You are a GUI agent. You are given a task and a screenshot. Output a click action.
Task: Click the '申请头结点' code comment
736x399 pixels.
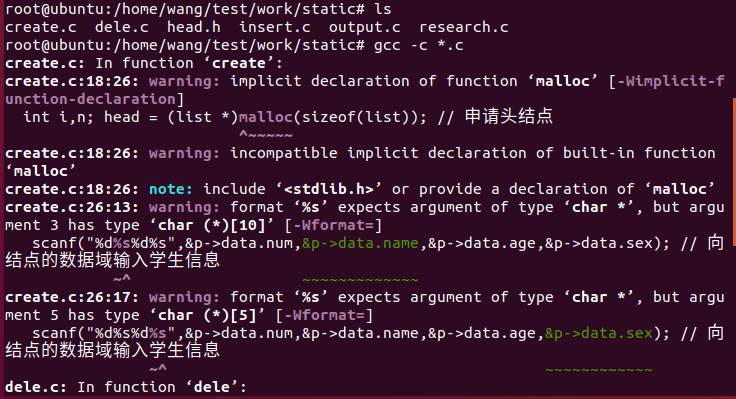pyautogui.click(x=509, y=116)
